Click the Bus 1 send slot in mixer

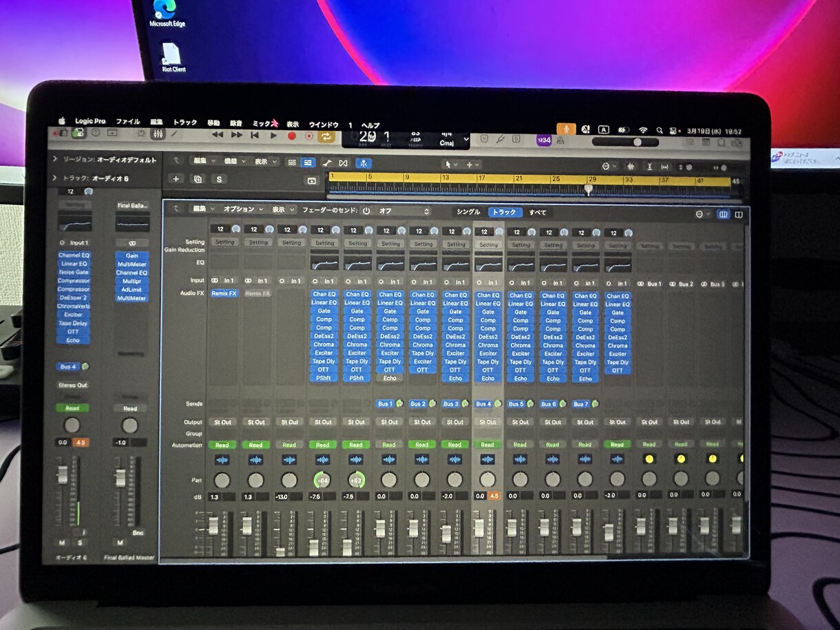(386, 403)
